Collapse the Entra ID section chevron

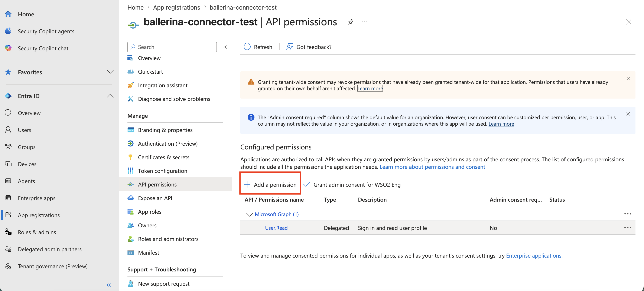(x=110, y=96)
